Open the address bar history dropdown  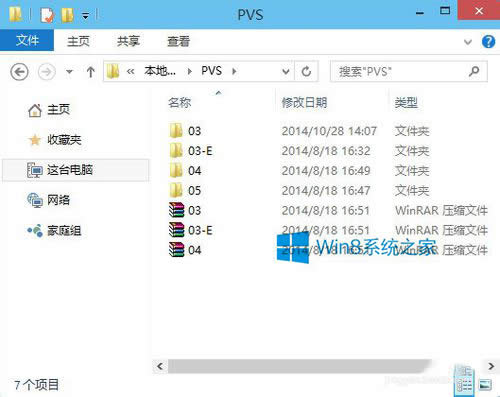click(x=286, y=71)
